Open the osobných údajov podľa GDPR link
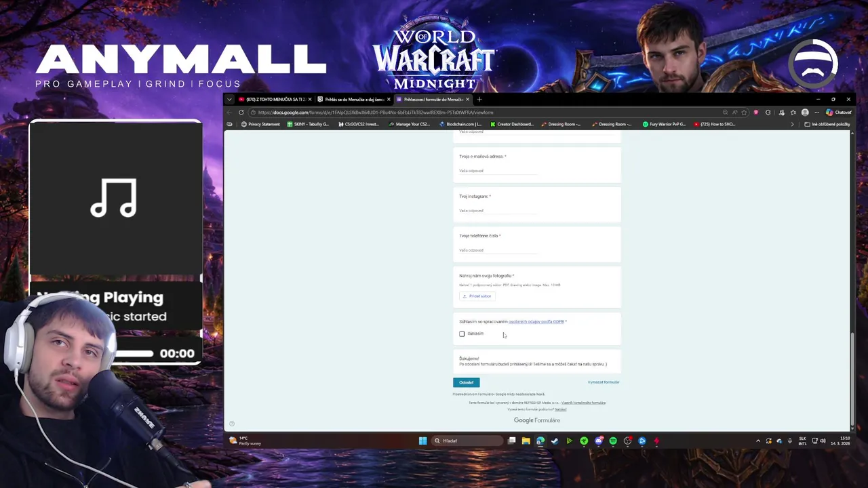 point(536,321)
